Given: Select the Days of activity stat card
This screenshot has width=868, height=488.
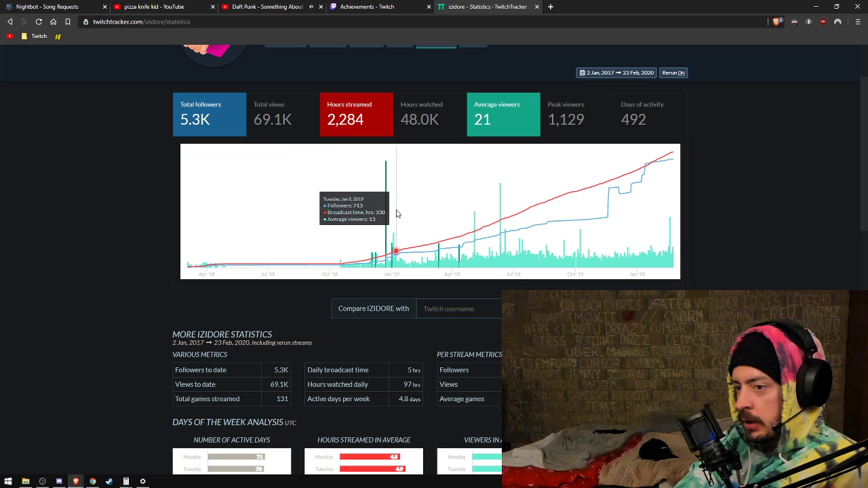Looking at the screenshot, I should (651, 115).
